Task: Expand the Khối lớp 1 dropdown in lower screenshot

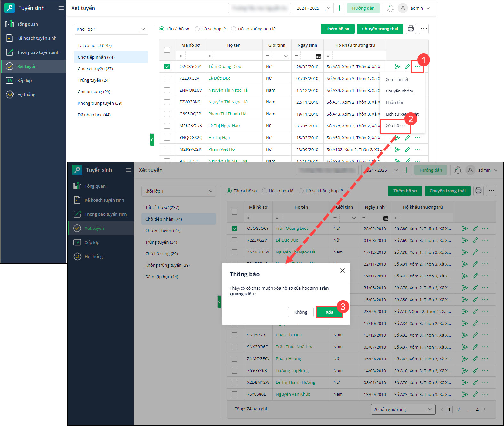Action: tap(179, 191)
